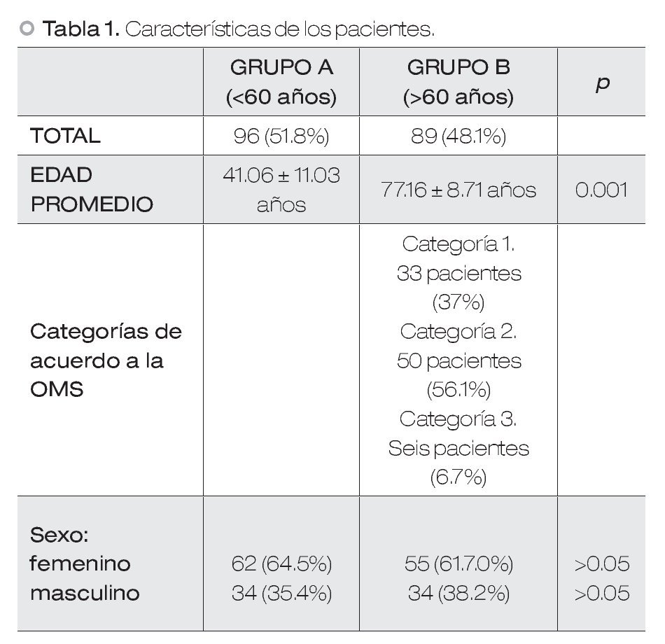The height and width of the screenshot is (644, 665).
Task: Select the GRUPO B column header
Action: [458, 82]
